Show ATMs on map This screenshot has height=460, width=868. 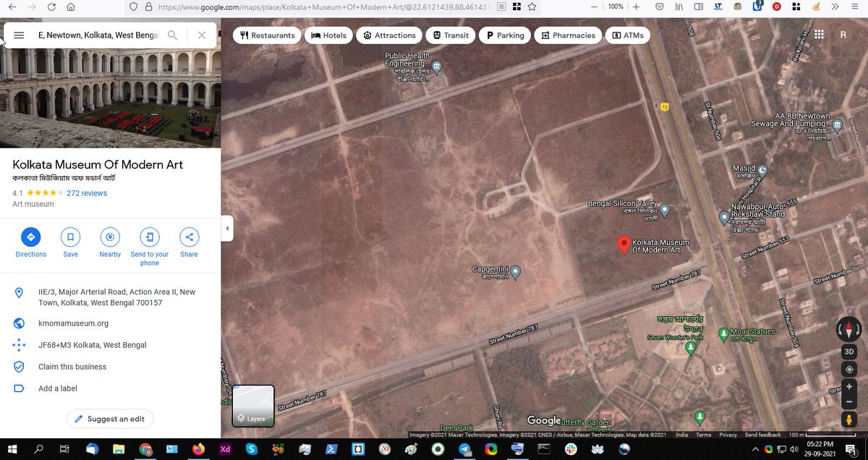pos(627,35)
